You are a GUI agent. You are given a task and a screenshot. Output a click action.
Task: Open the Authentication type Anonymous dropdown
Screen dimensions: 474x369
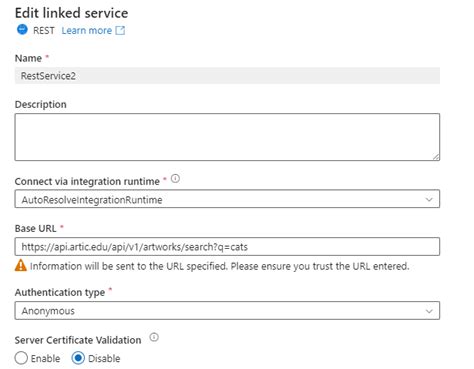[x=227, y=311]
